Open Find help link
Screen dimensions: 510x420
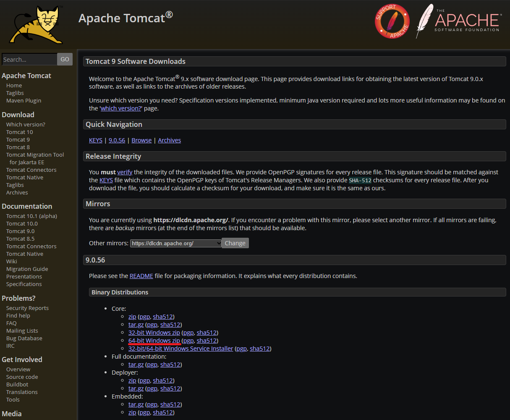[x=18, y=315]
